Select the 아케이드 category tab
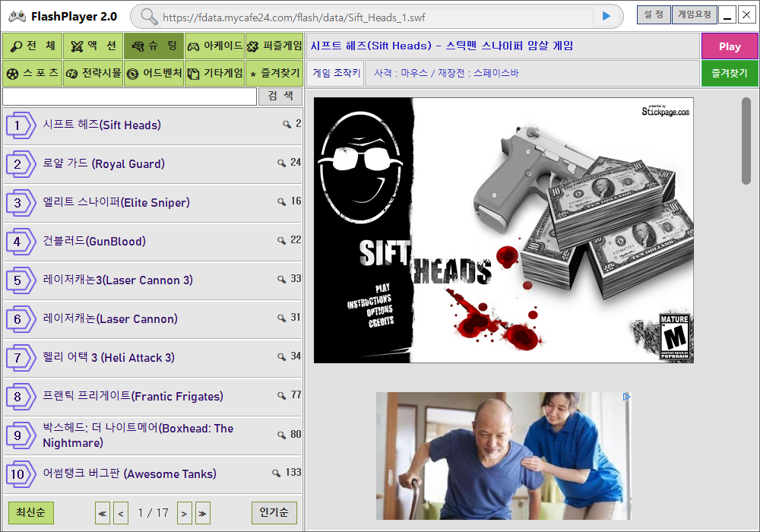This screenshot has width=760, height=532. coord(215,46)
